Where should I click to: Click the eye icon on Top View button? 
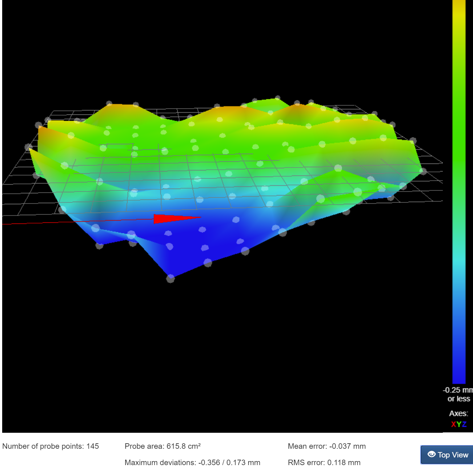click(432, 454)
